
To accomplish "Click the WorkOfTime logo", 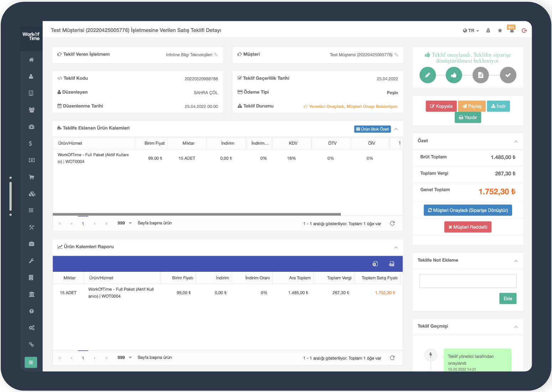I will (x=31, y=36).
